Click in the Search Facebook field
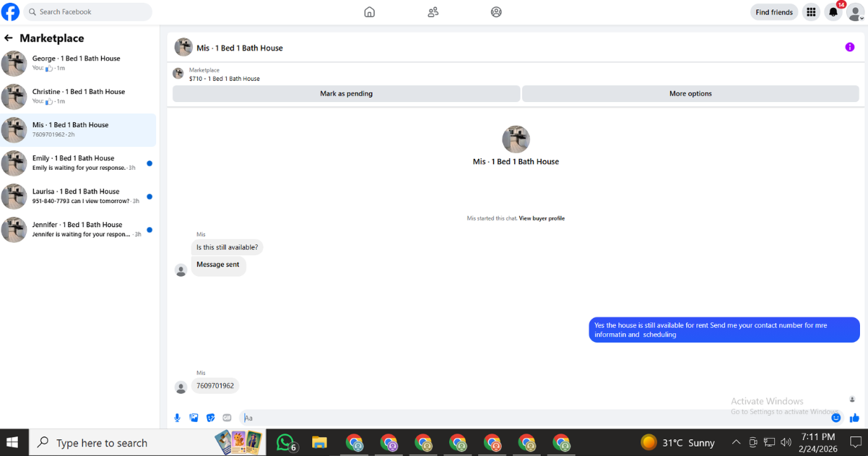 pos(88,12)
